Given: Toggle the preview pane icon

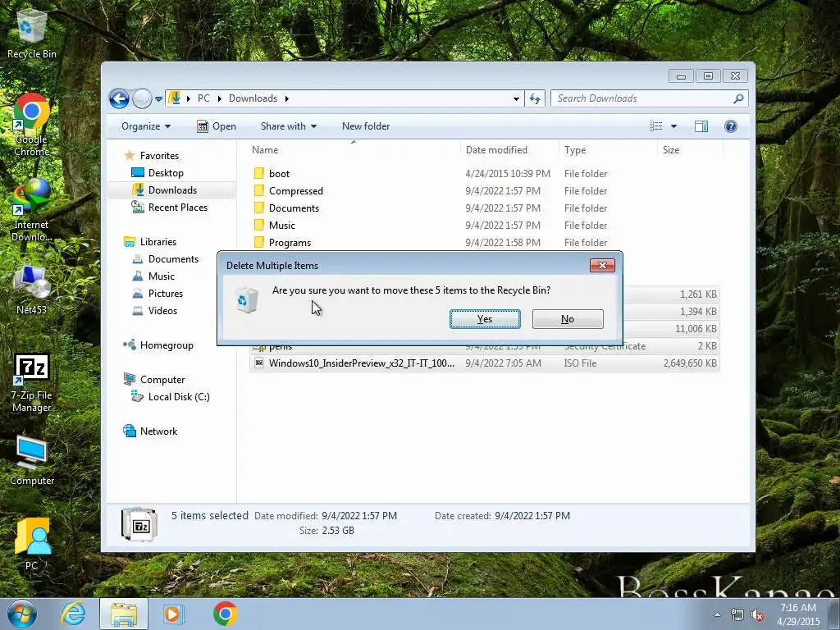Looking at the screenshot, I should tap(701, 126).
